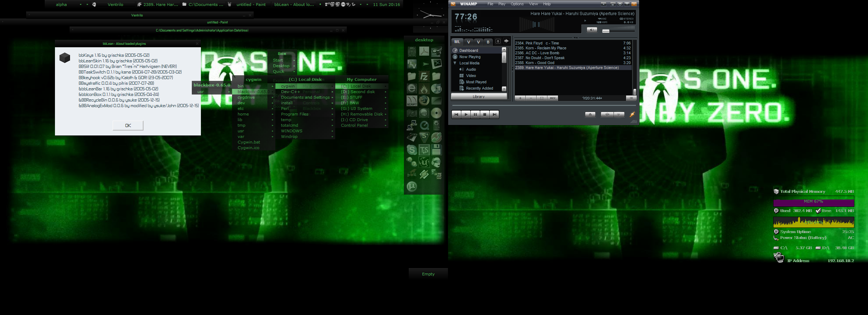
Task: Open the Winamp View menu
Action: point(533,4)
